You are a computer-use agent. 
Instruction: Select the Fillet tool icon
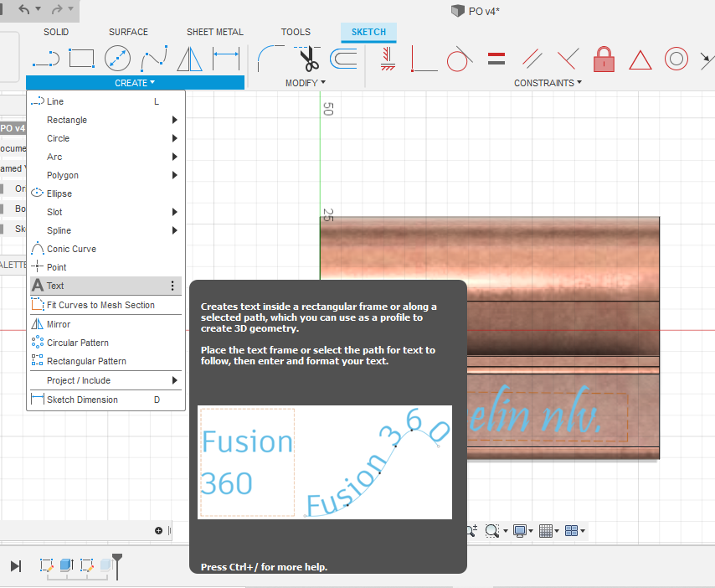click(x=271, y=59)
